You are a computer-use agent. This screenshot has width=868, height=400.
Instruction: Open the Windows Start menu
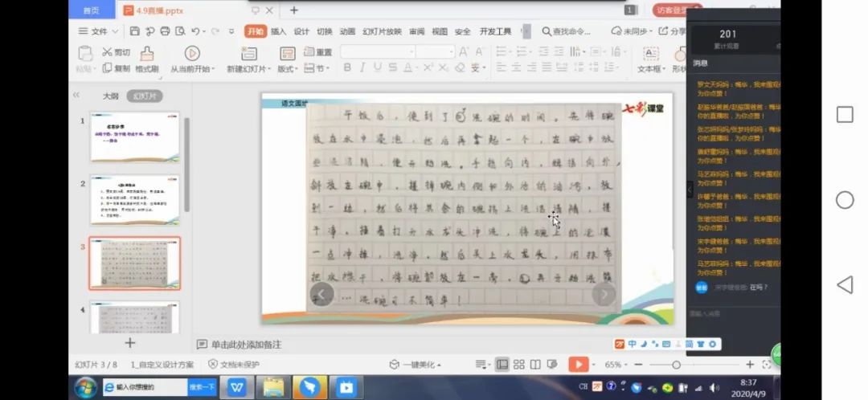pyautogui.click(x=85, y=387)
